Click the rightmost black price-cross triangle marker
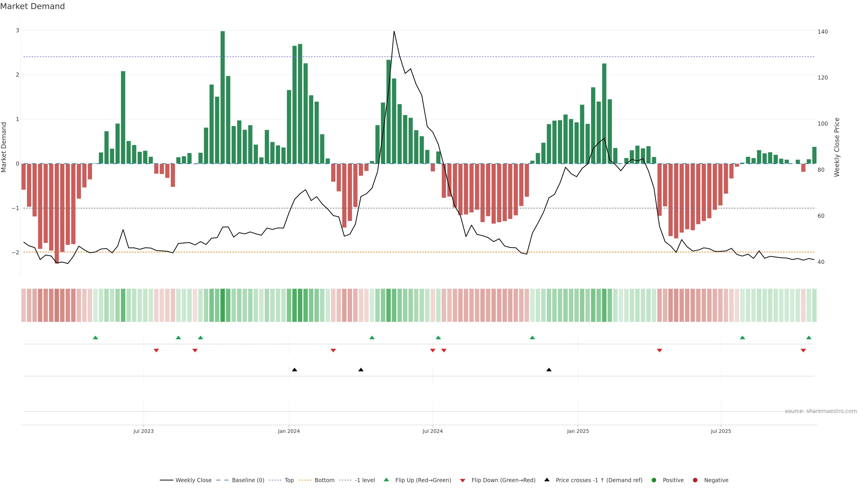 549,370
